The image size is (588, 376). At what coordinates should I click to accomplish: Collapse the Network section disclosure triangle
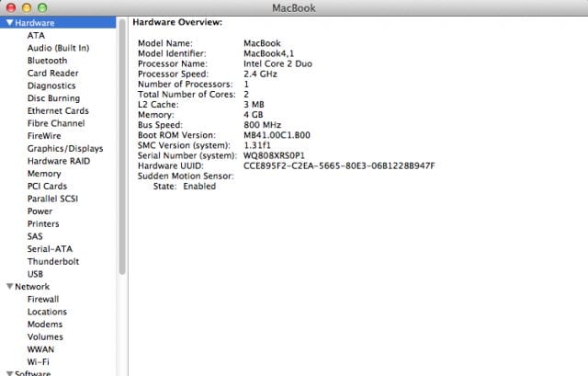pos(8,287)
